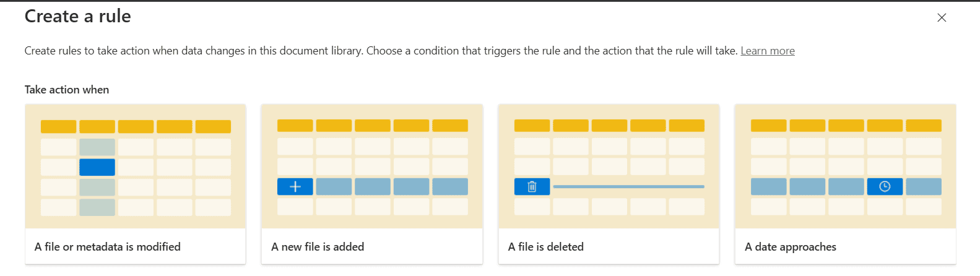
Task: Click the highlighted blue row beside the plus icon
Action: 391,187
